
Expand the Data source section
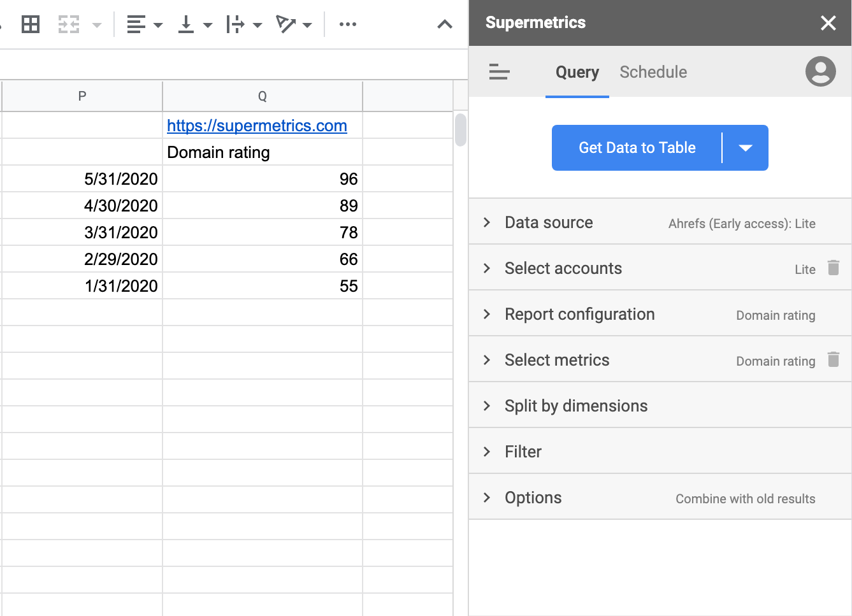[x=660, y=222]
